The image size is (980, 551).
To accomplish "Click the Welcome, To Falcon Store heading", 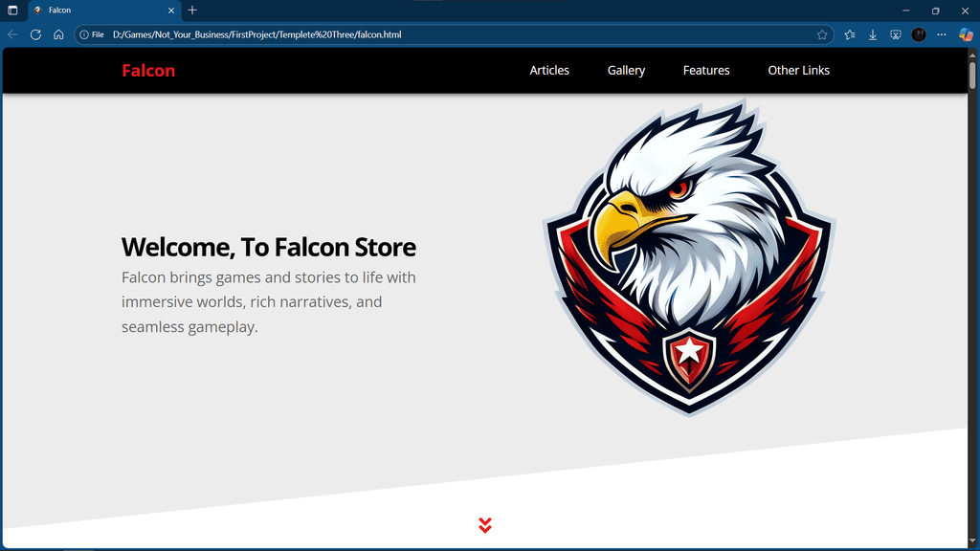I will pyautogui.click(x=269, y=248).
